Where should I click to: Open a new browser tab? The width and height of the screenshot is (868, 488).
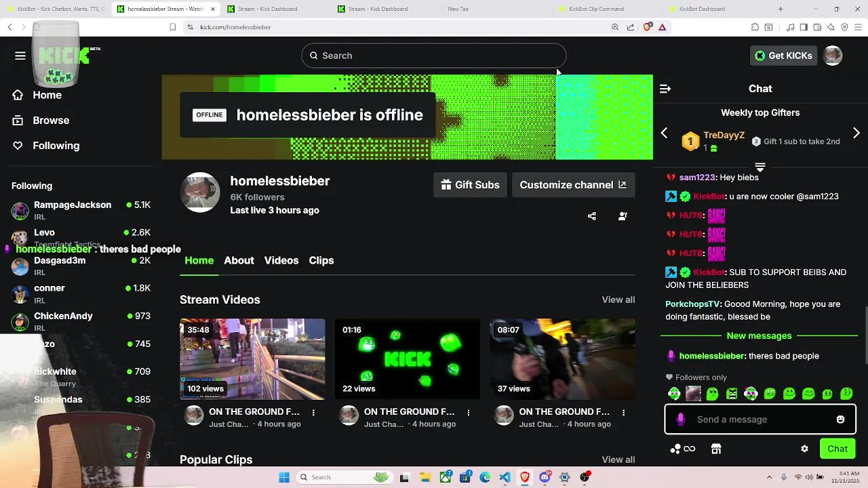click(781, 9)
